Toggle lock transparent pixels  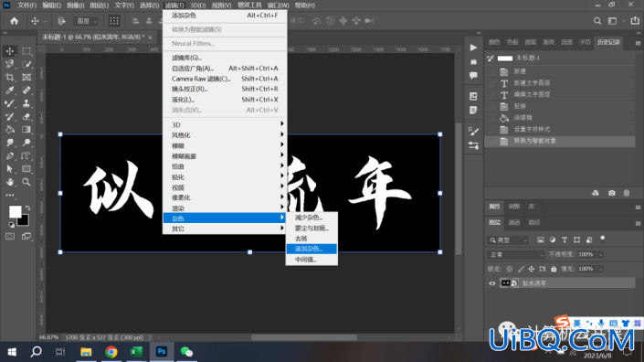click(x=510, y=269)
